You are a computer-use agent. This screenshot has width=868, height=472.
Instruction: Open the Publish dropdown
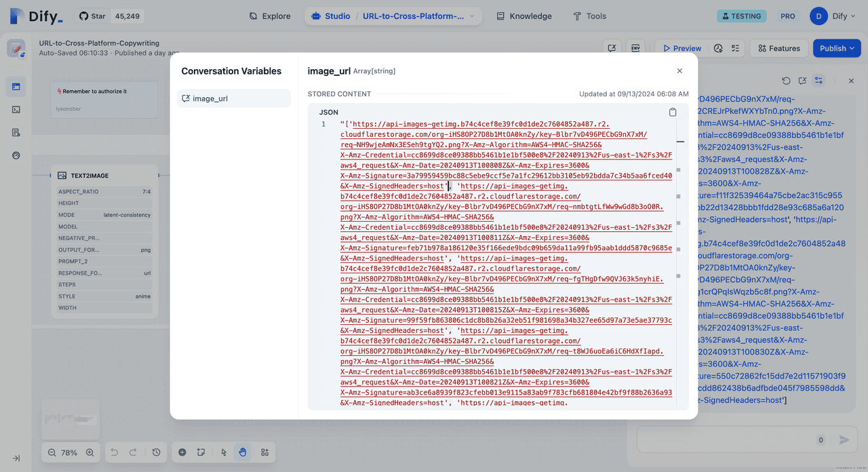pos(836,48)
